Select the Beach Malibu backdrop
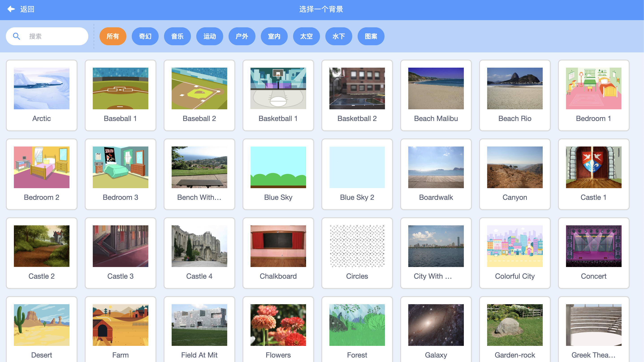The image size is (644, 362). (436, 95)
